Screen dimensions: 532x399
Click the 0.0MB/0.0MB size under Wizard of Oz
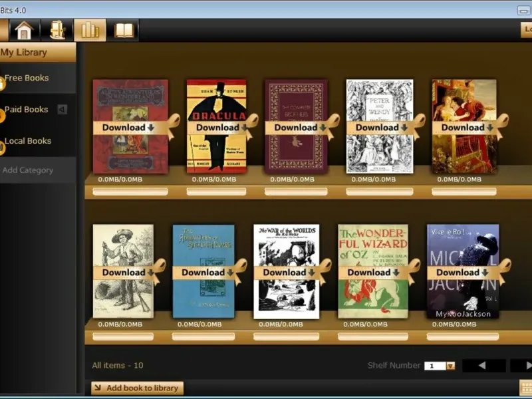(x=365, y=324)
